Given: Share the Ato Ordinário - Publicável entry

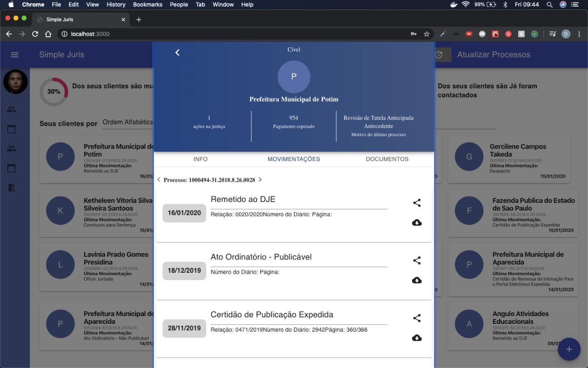Looking at the screenshot, I should click(x=417, y=260).
